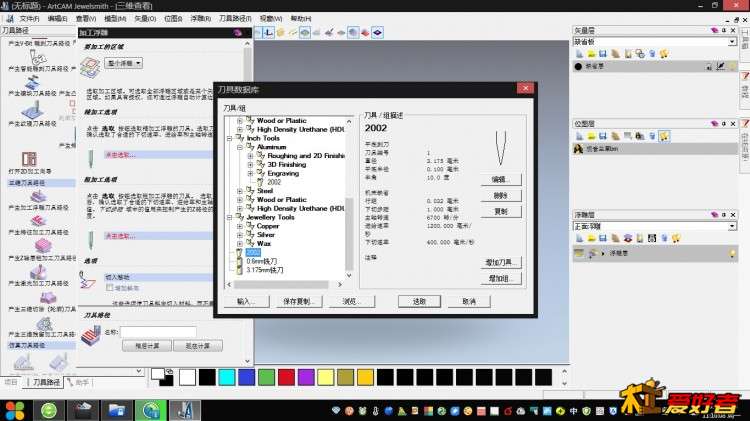Click the laser machining toolpath icon

[x=38, y=272]
